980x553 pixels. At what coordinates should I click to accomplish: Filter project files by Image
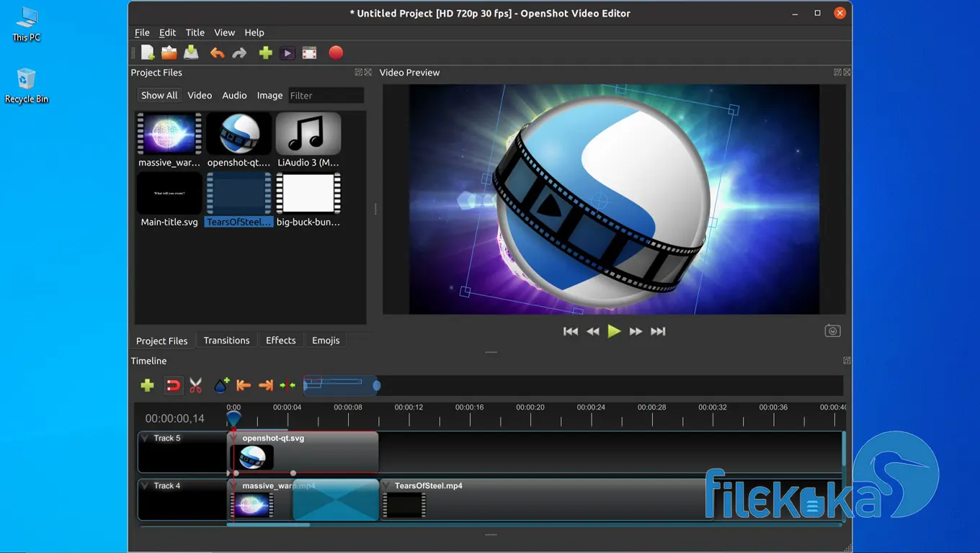coord(269,95)
